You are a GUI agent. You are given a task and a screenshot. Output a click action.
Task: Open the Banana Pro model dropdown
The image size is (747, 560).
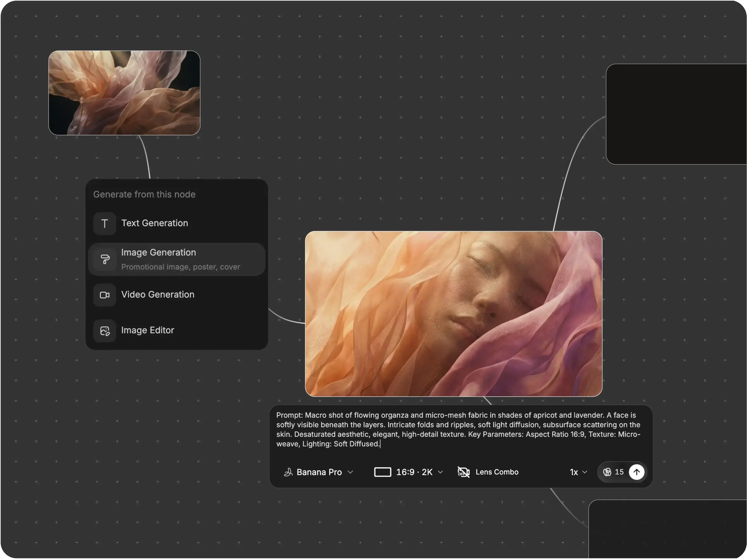(x=319, y=472)
